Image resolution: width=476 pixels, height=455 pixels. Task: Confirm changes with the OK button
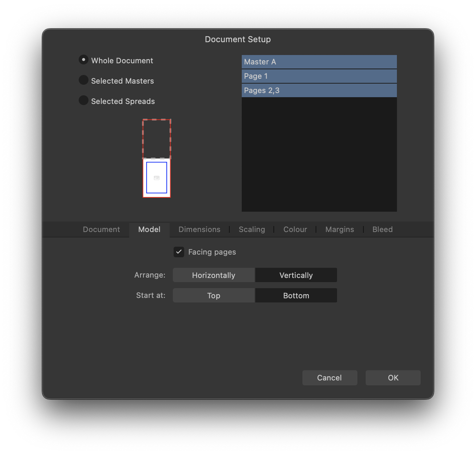tap(393, 377)
